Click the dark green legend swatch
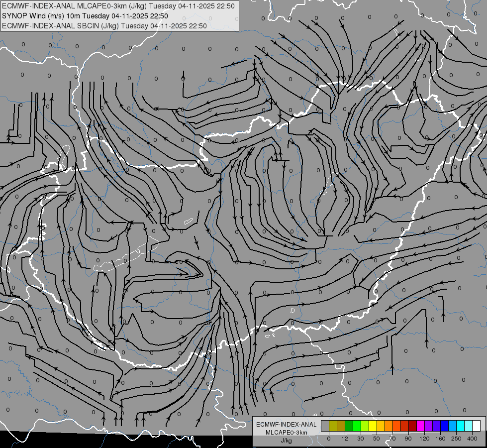 (349, 426)
